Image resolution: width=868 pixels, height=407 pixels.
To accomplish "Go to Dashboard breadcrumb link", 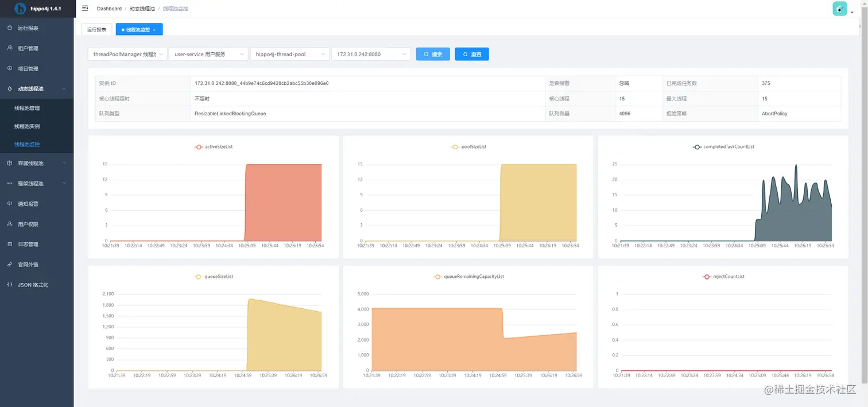I will point(109,9).
